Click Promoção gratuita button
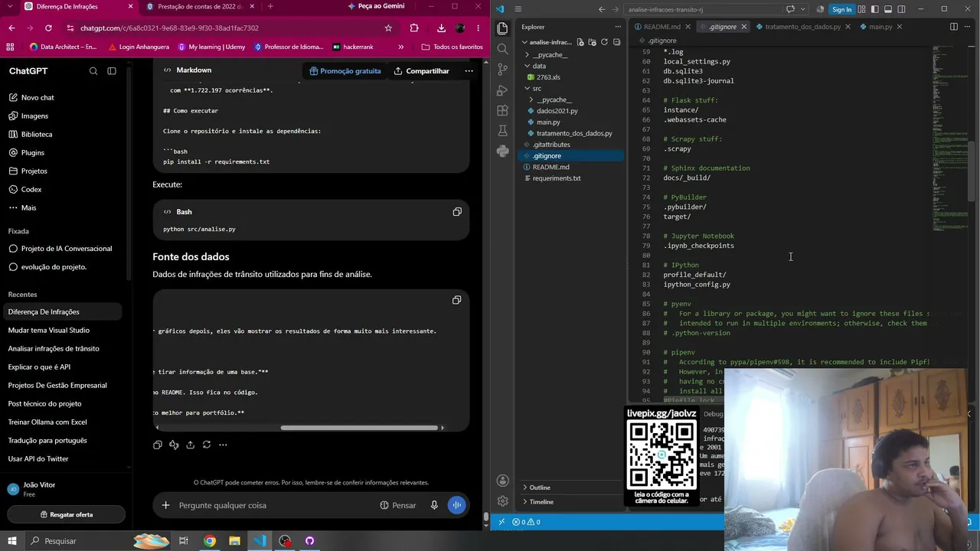Image resolution: width=980 pixels, height=551 pixels. (x=345, y=71)
